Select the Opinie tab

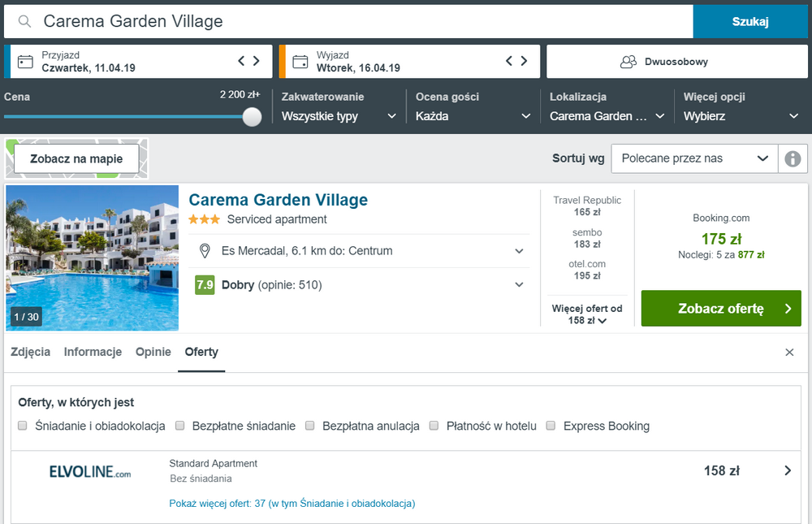153,352
